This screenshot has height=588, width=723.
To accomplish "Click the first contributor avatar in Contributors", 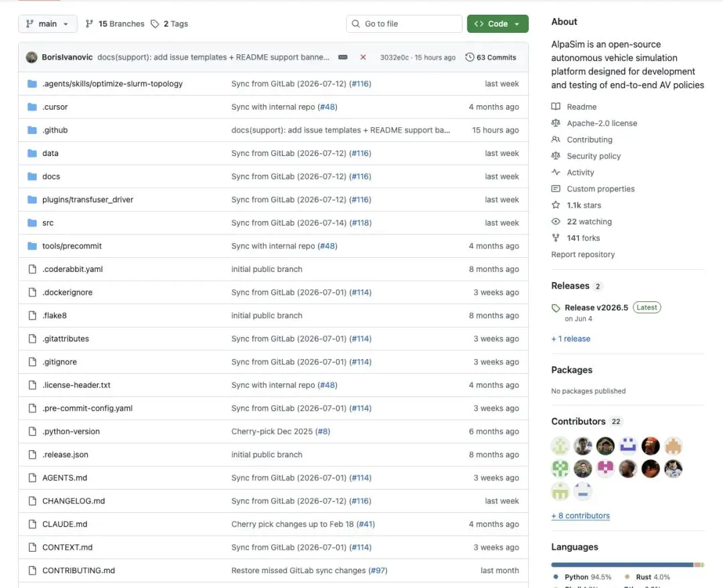I will tap(560, 446).
